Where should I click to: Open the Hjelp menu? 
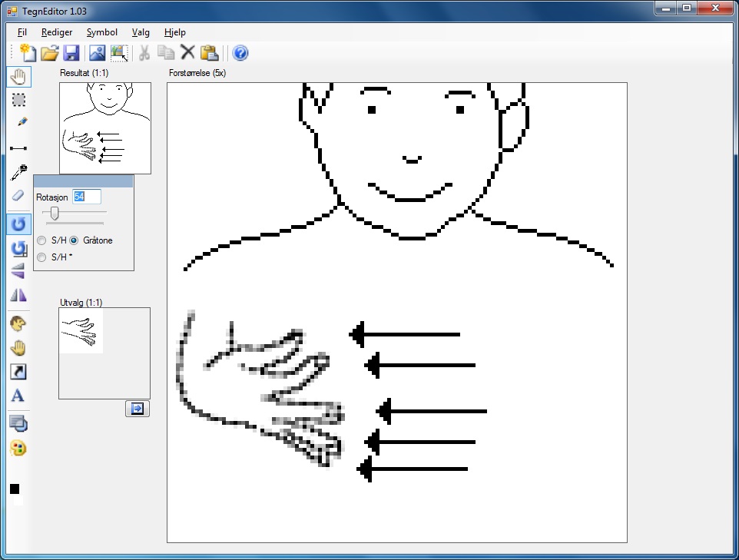click(175, 32)
